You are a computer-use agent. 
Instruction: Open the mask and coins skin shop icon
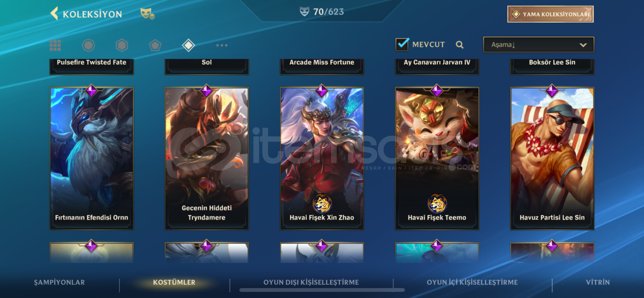click(147, 14)
